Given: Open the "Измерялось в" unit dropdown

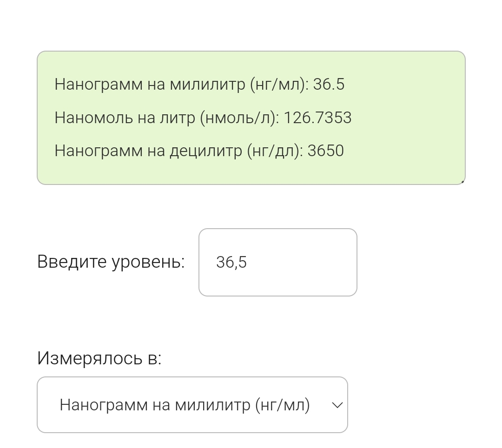Looking at the screenshot, I should (192, 405).
